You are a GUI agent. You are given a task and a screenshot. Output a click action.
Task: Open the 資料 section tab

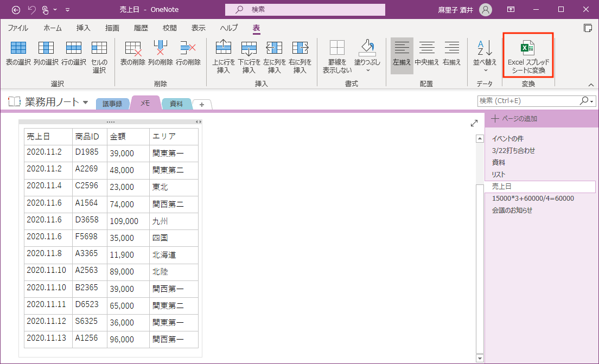176,104
